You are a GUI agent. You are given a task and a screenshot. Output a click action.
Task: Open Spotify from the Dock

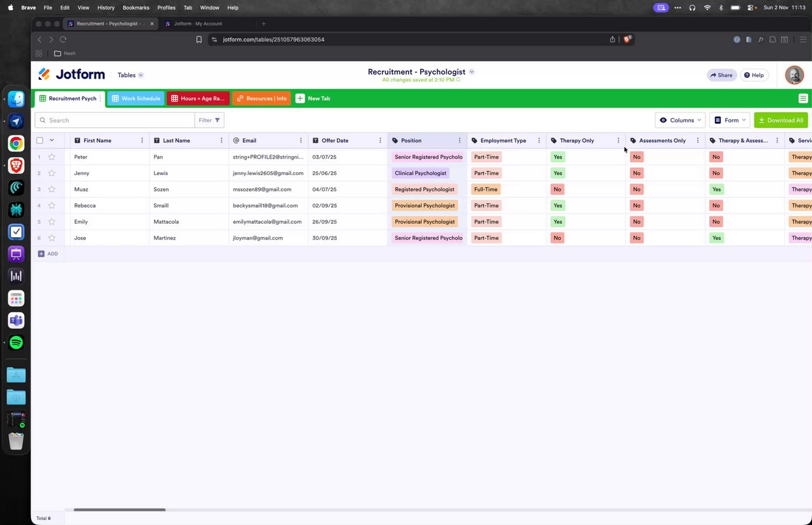16,342
